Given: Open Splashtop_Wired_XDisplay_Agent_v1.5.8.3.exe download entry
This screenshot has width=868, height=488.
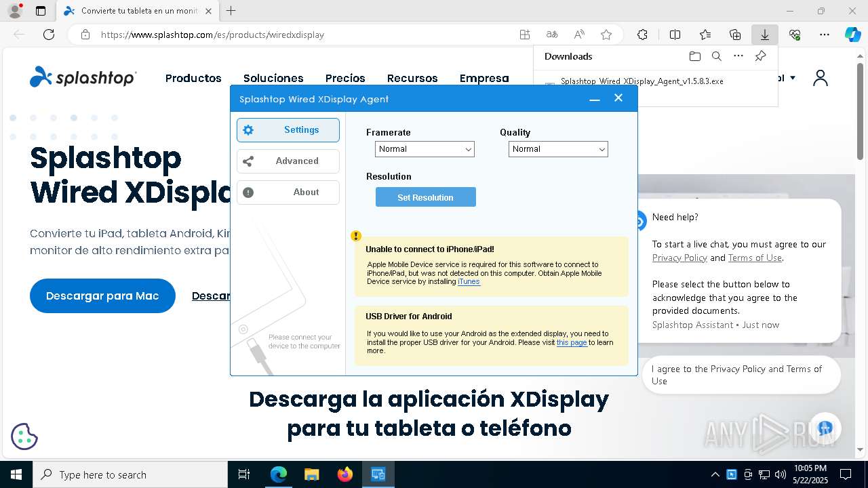Looking at the screenshot, I should (642, 81).
